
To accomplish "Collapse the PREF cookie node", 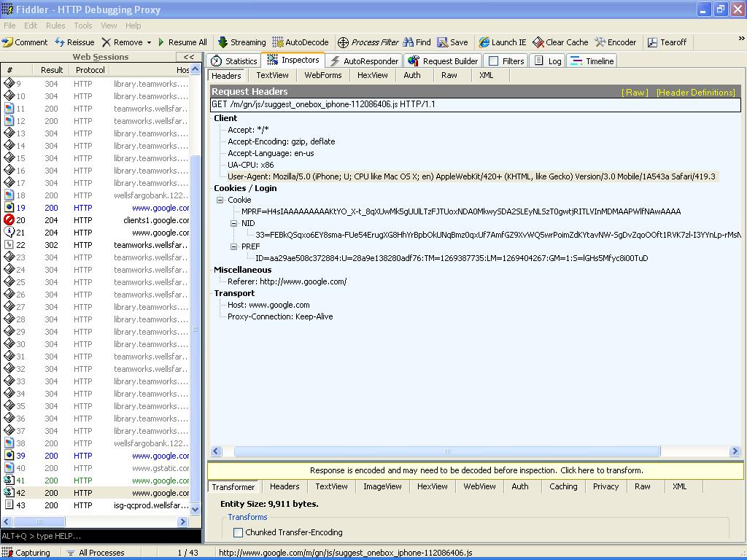I will [233, 246].
